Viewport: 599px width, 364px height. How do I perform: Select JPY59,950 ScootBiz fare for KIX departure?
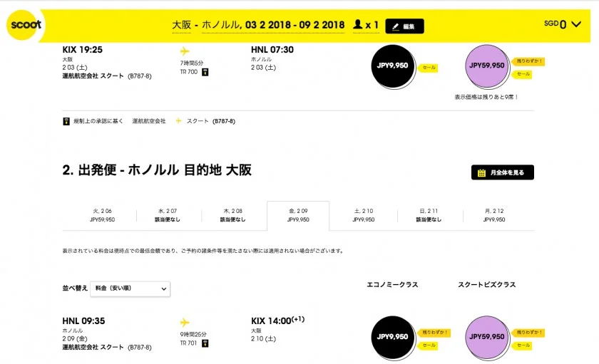[x=486, y=66]
